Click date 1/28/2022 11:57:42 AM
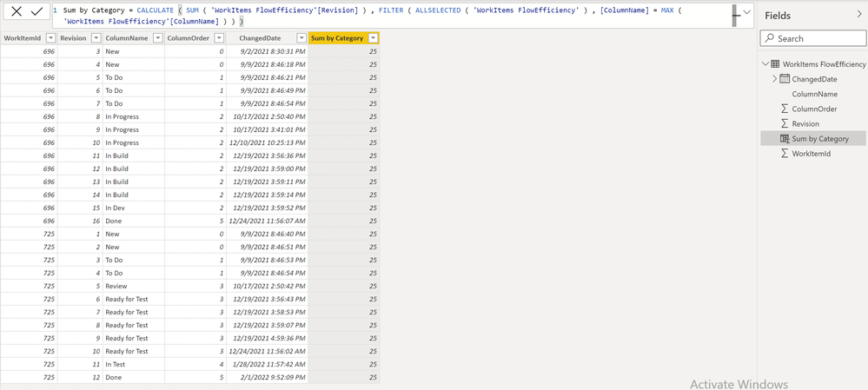 pos(269,365)
